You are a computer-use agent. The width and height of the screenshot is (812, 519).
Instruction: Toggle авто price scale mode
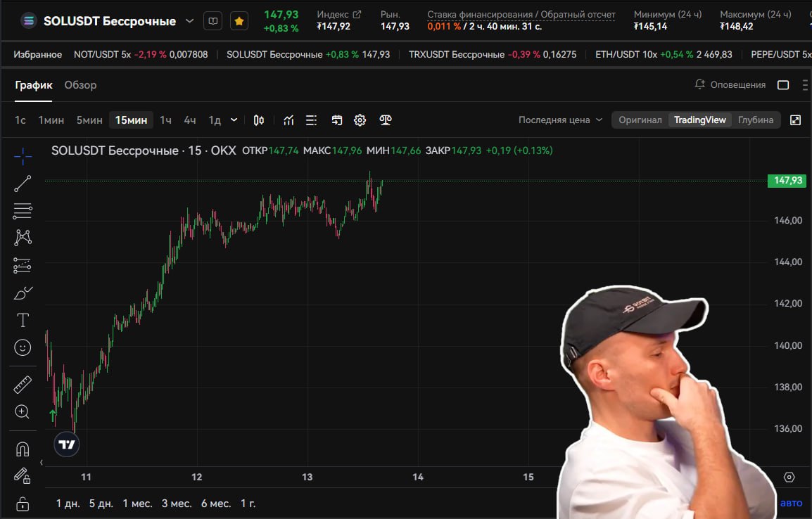point(791,503)
